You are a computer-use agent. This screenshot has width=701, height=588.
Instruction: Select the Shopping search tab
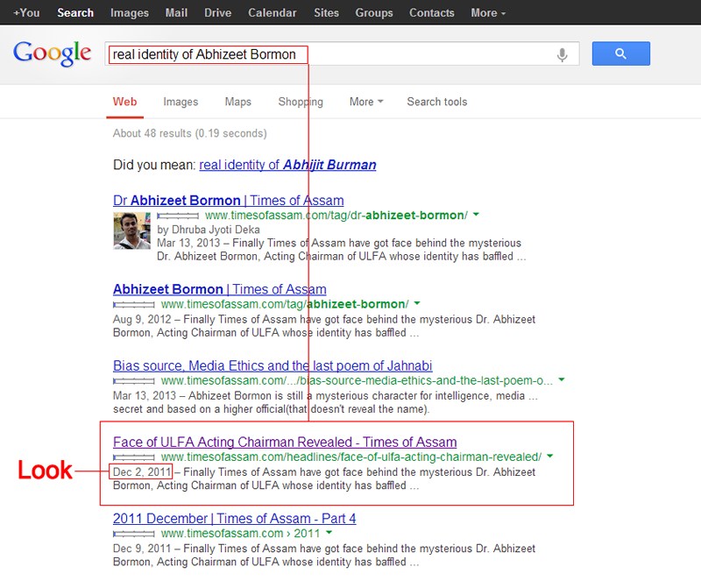pos(301,102)
